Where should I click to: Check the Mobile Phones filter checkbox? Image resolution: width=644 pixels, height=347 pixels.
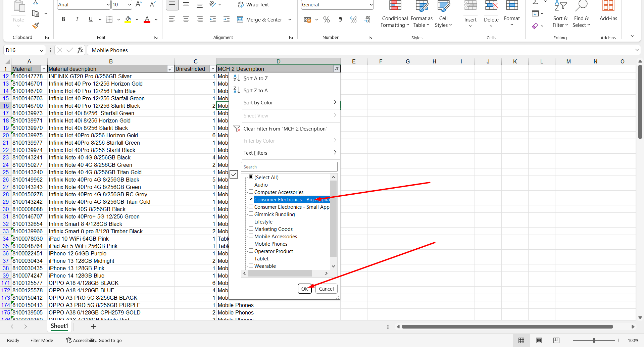251,243
